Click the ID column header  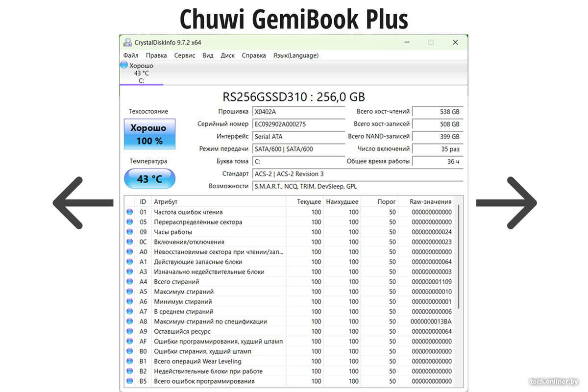click(x=143, y=202)
